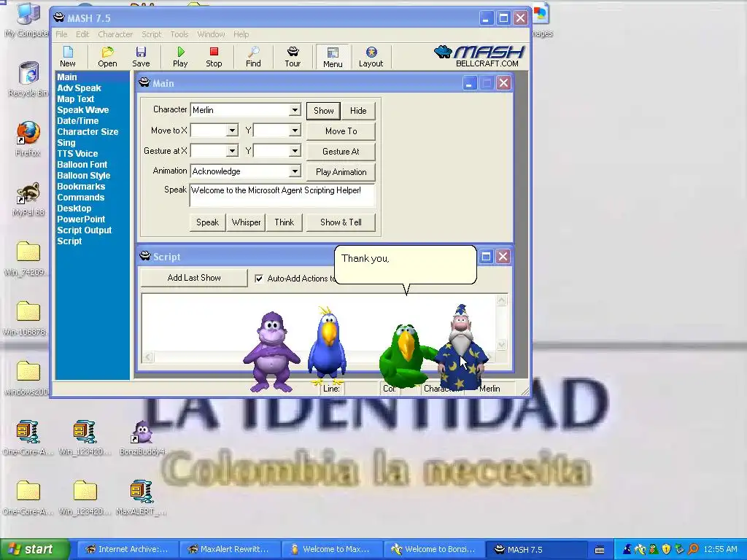Click the New toolbar icon
Viewport: 747px width, 560px height.
click(x=68, y=57)
